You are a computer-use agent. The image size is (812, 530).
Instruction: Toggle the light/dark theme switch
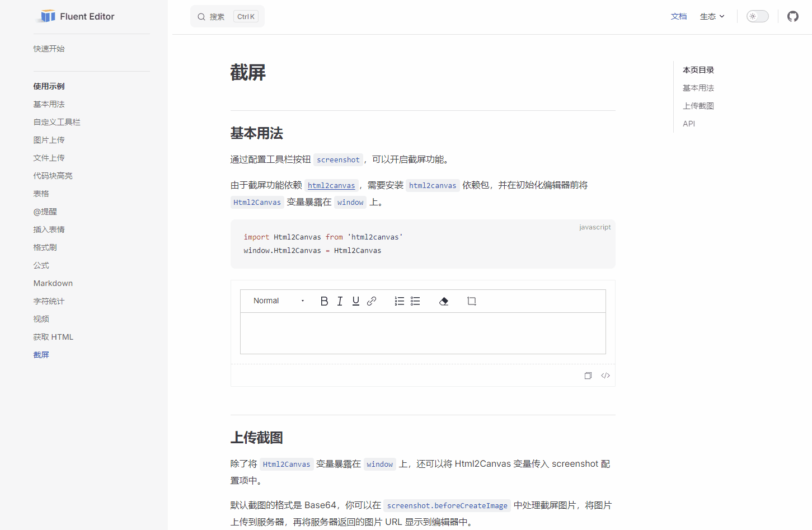point(757,16)
